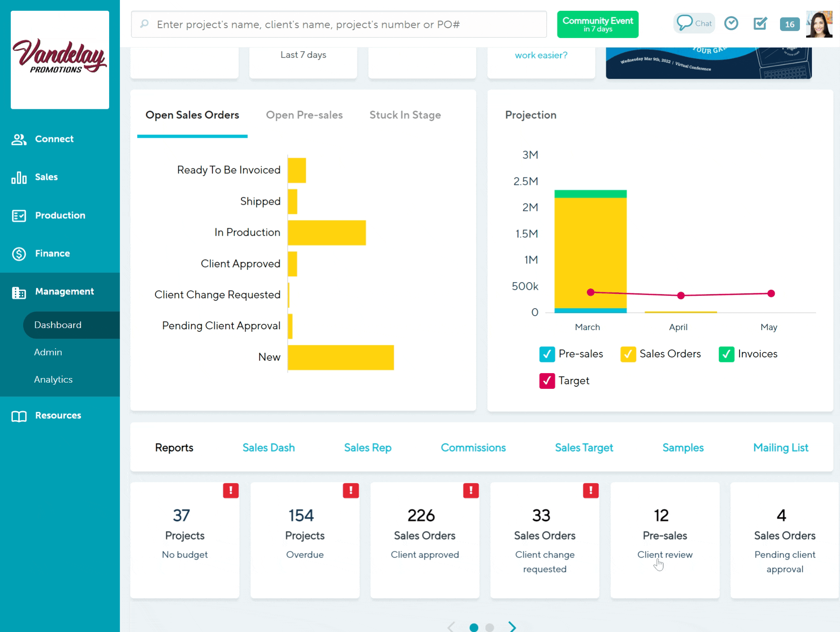Uncheck the Pre-sales legend checkbox

click(x=548, y=354)
